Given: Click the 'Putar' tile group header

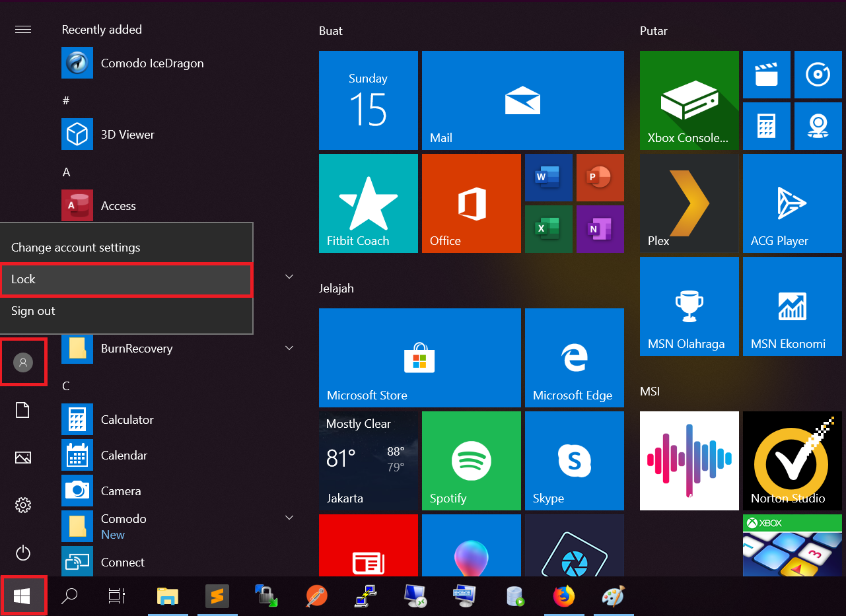Looking at the screenshot, I should tap(654, 31).
